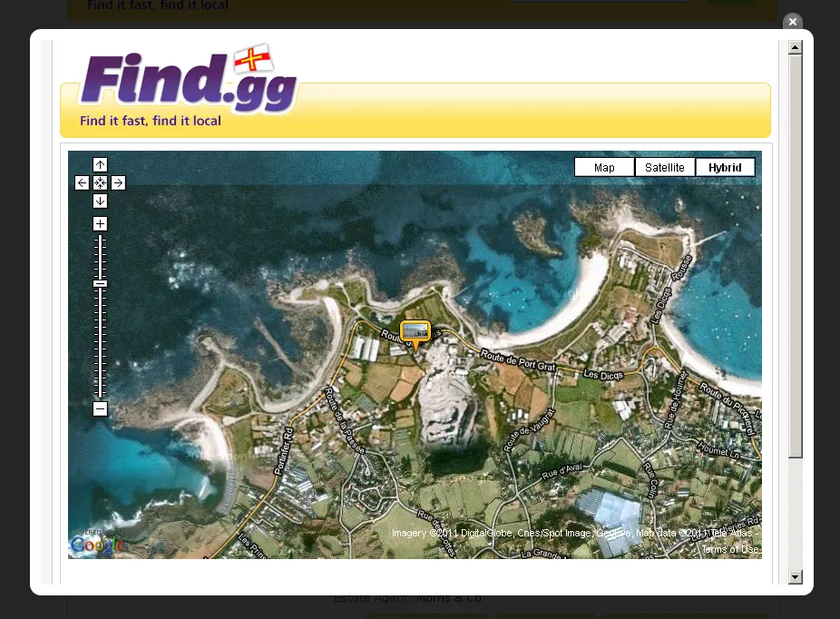Click the Find.gg logo
The height and width of the screenshot is (619, 840).
(188, 81)
